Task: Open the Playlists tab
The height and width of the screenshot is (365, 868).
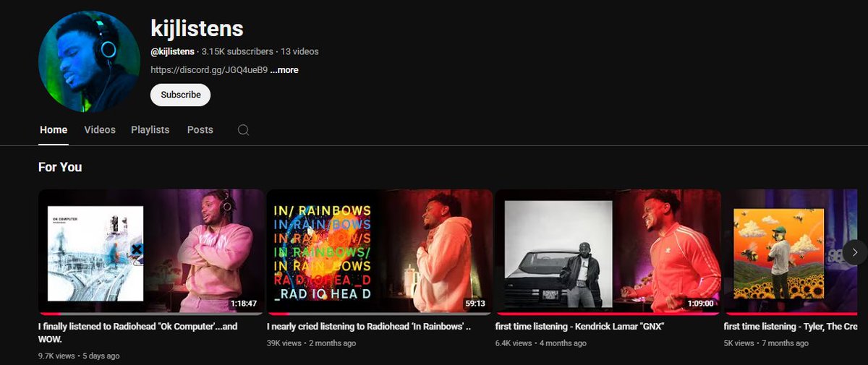Action: pos(150,130)
